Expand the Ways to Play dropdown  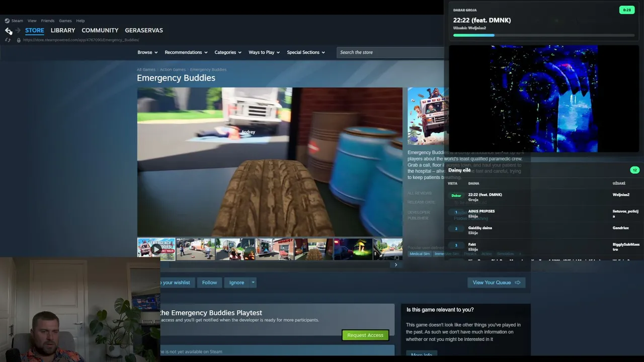click(x=265, y=52)
